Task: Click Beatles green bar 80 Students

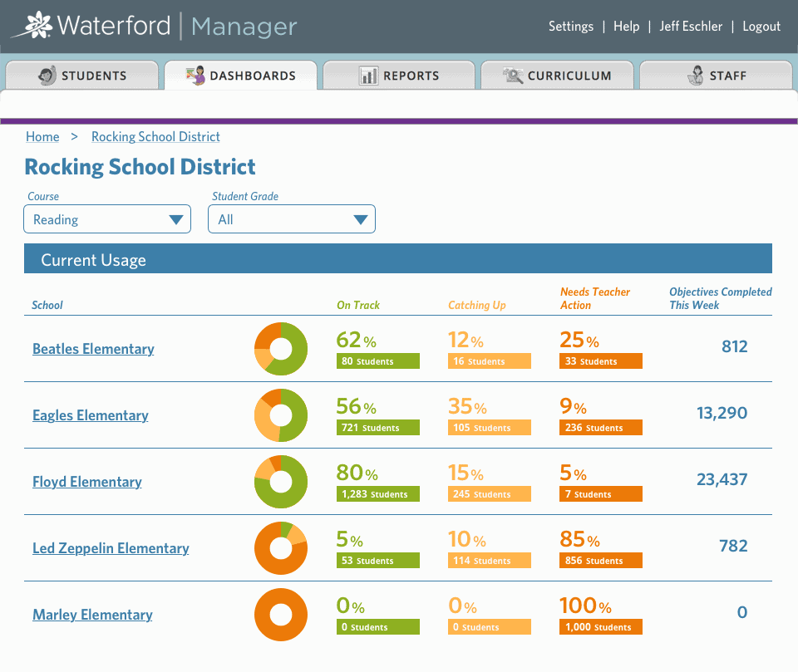Action: 378,361
